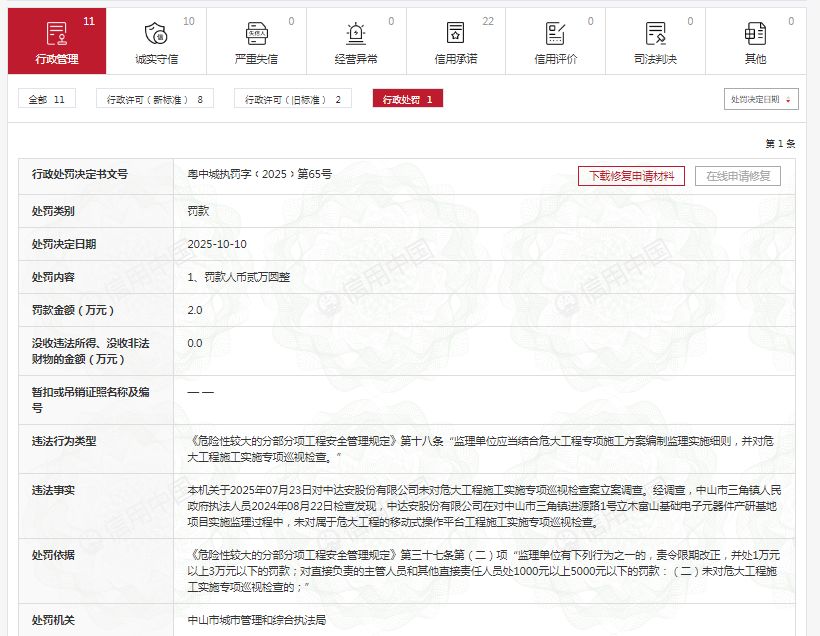Click the 信用承诺 star document icon
Screen dimensions: 820x636
click(x=455, y=32)
